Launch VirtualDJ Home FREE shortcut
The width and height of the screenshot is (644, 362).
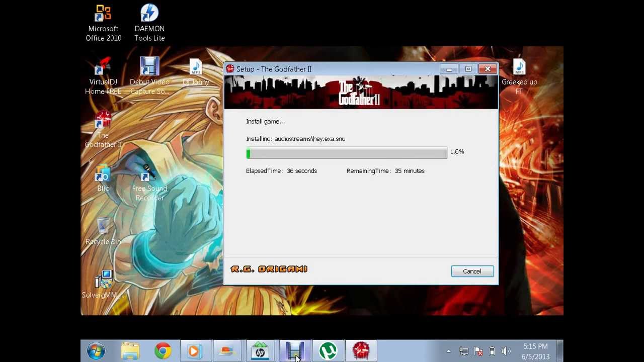103,76
